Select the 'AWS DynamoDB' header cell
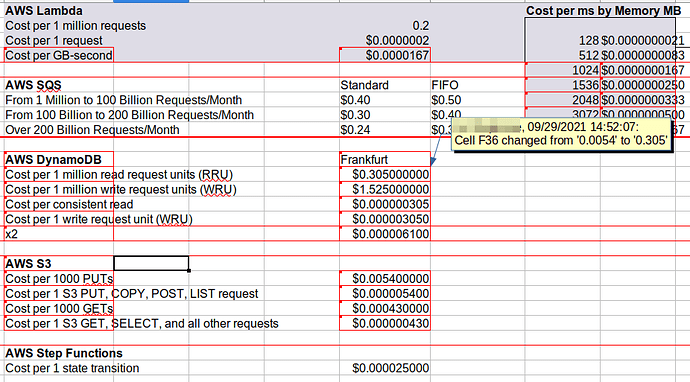The width and height of the screenshot is (690, 382). click(x=59, y=159)
